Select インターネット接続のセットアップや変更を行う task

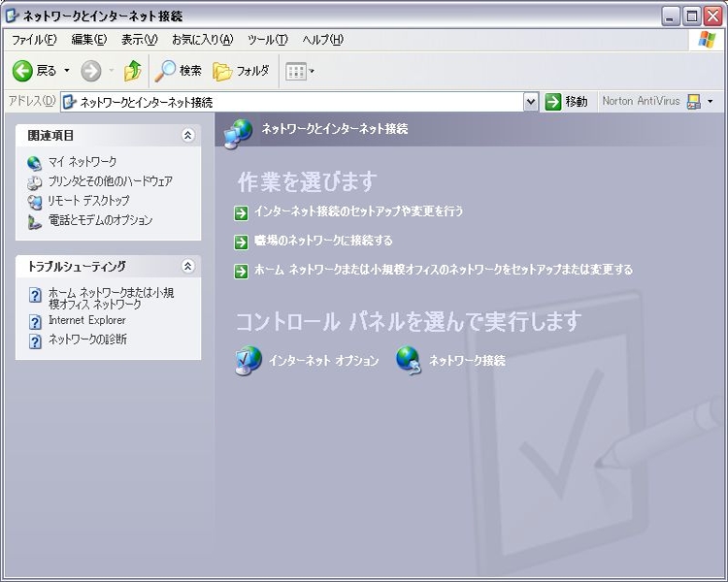[358, 211]
